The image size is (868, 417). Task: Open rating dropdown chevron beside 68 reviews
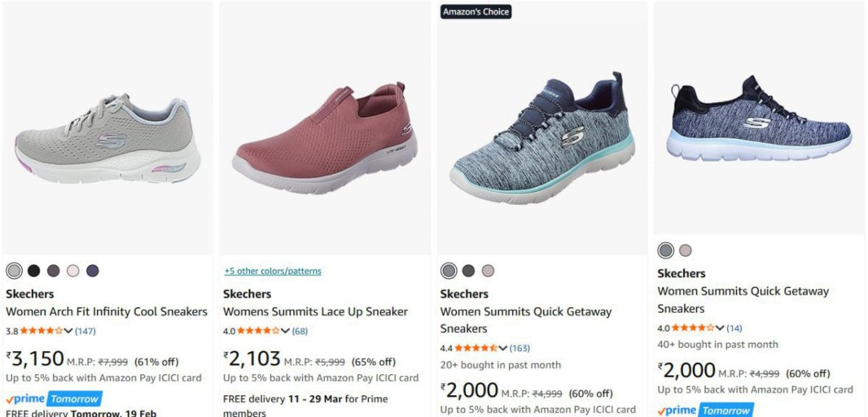(286, 331)
